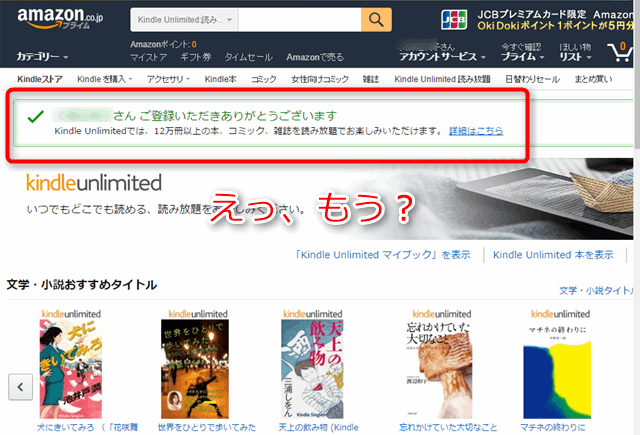Click the kindleunlimited banner logo
This screenshot has width=640, height=435.
tap(94, 182)
